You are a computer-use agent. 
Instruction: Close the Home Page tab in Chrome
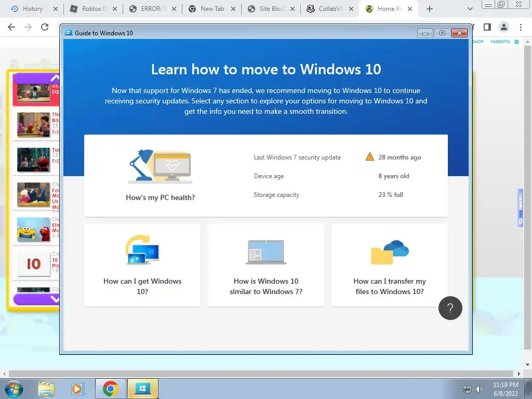pos(410,9)
